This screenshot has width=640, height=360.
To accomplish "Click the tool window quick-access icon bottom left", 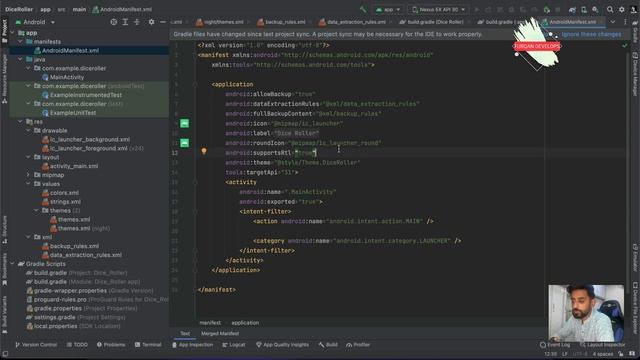I will pyautogui.click(x=5, y=354).
